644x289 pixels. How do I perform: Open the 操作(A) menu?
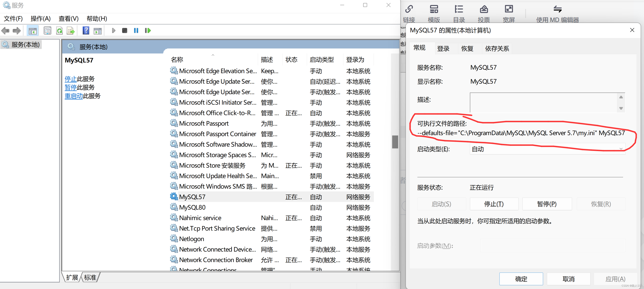[41, 19]
